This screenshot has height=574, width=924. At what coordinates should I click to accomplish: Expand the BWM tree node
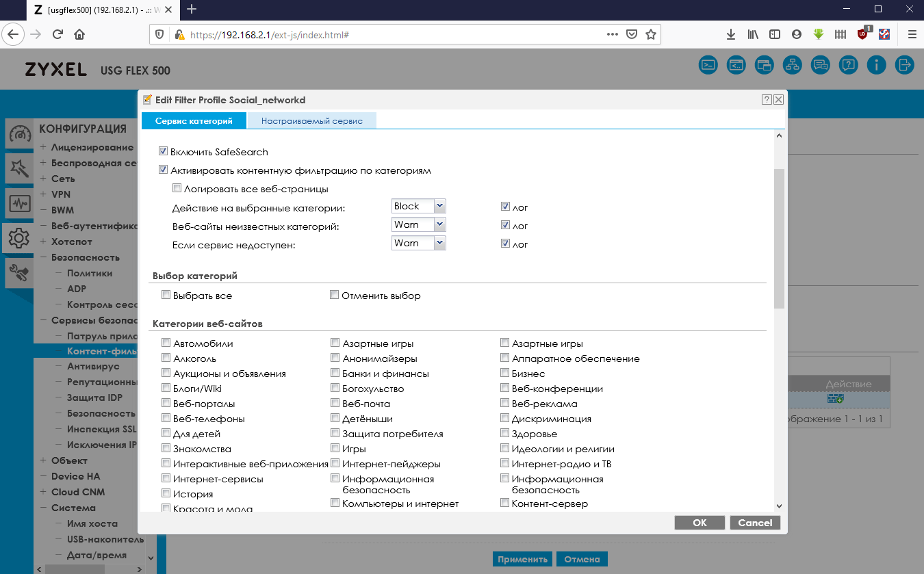[x=43, y=210]
